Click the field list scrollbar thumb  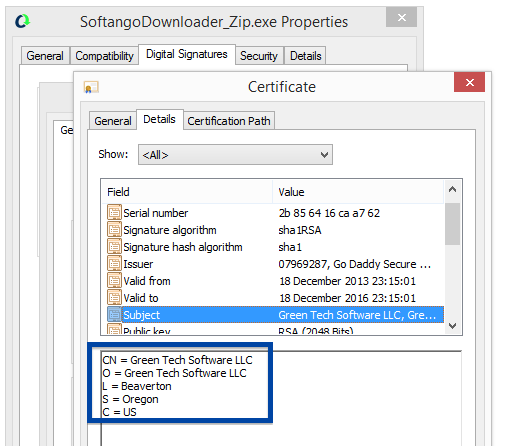pyautogui.click(x=452, y=224)
